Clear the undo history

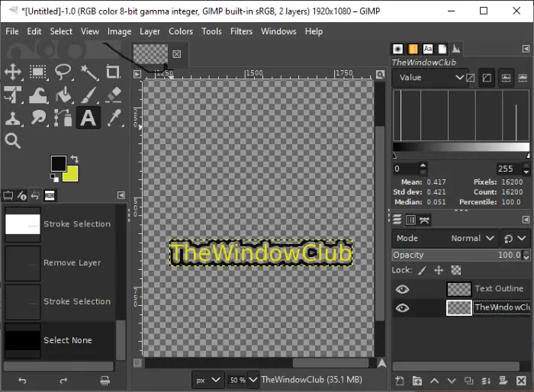click(105, 381)
